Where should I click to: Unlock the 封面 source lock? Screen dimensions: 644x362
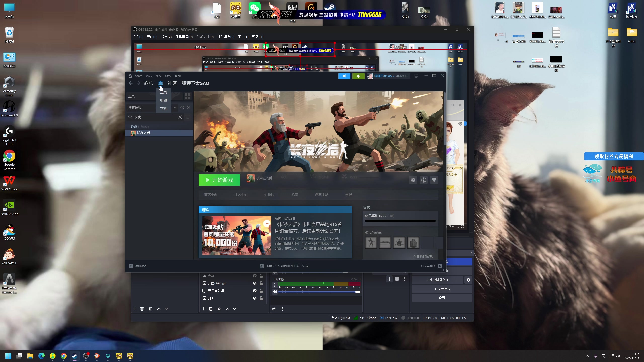coord(261,298)
